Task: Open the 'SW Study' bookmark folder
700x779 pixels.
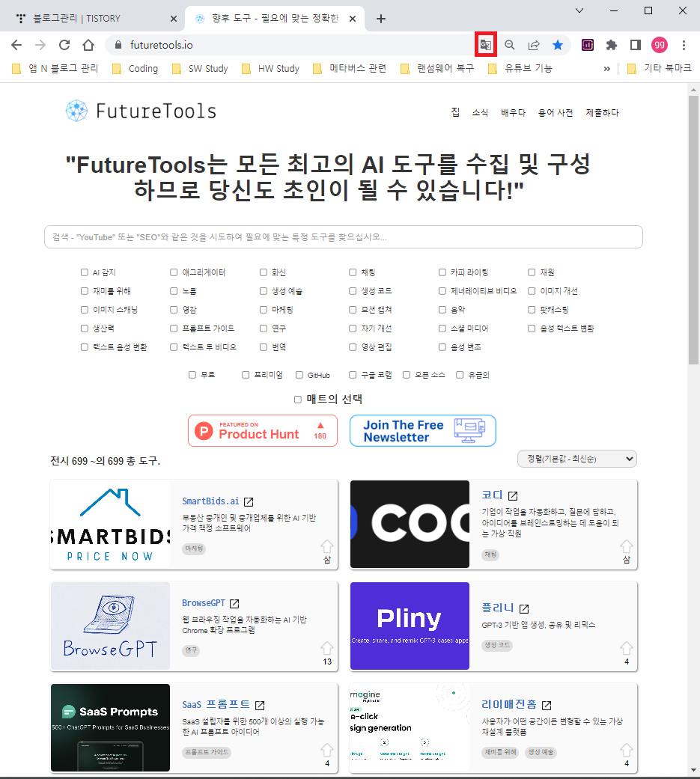Action: pyautogui.click(x=200, y=69)
